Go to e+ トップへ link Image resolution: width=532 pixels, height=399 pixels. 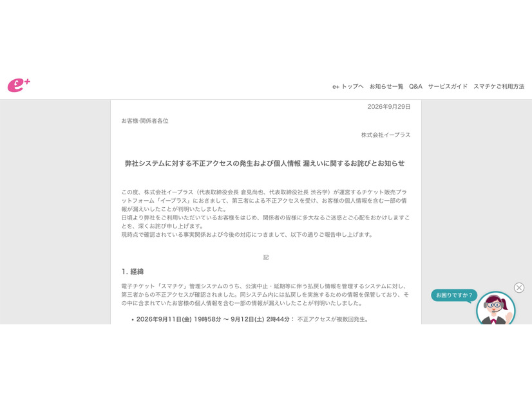[x=348, y=86]
